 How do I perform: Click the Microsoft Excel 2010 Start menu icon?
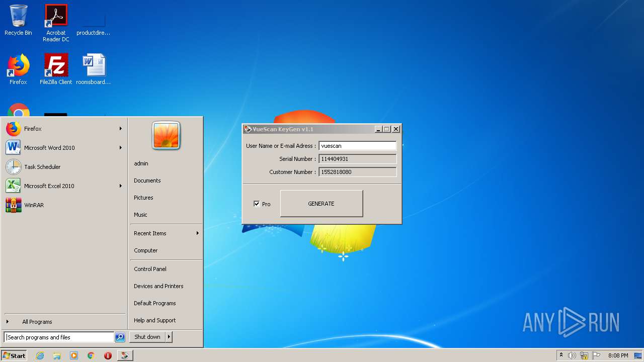tap(13, 186)
